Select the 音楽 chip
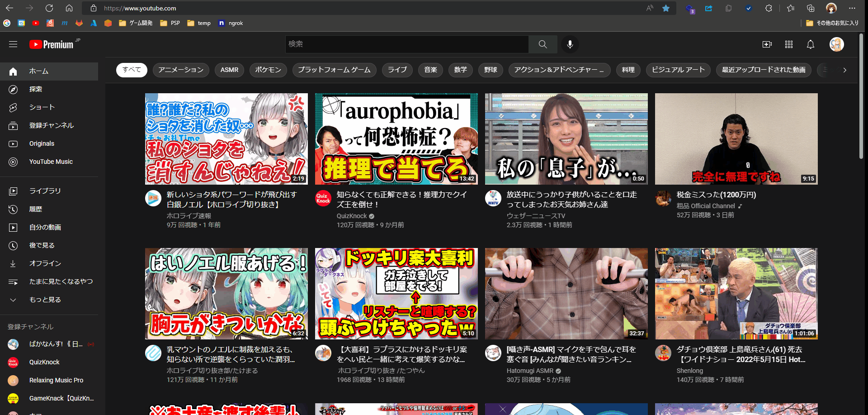Image resolution: width=868 pixels, height=415 pixels. click(430, 70)
